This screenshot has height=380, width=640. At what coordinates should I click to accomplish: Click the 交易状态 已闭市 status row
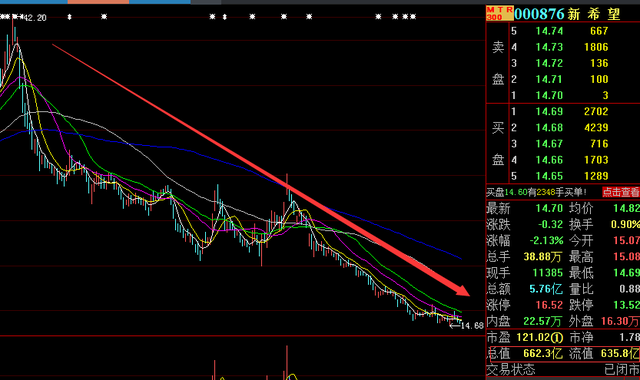click(563, 370)
